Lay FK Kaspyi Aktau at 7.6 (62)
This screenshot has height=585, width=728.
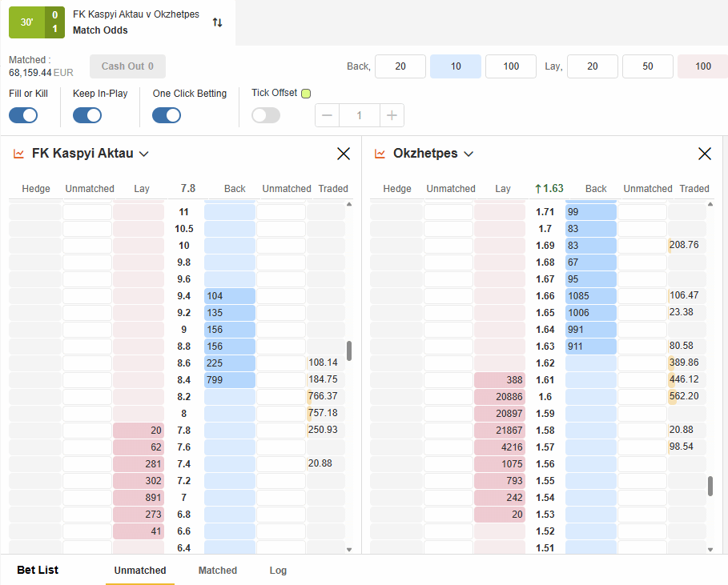click(139, 447)
